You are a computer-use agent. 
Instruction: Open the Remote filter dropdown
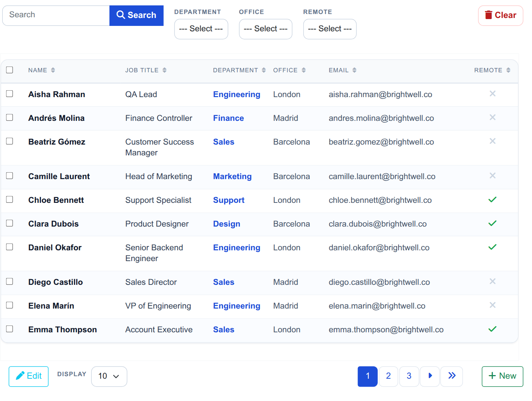330,29
